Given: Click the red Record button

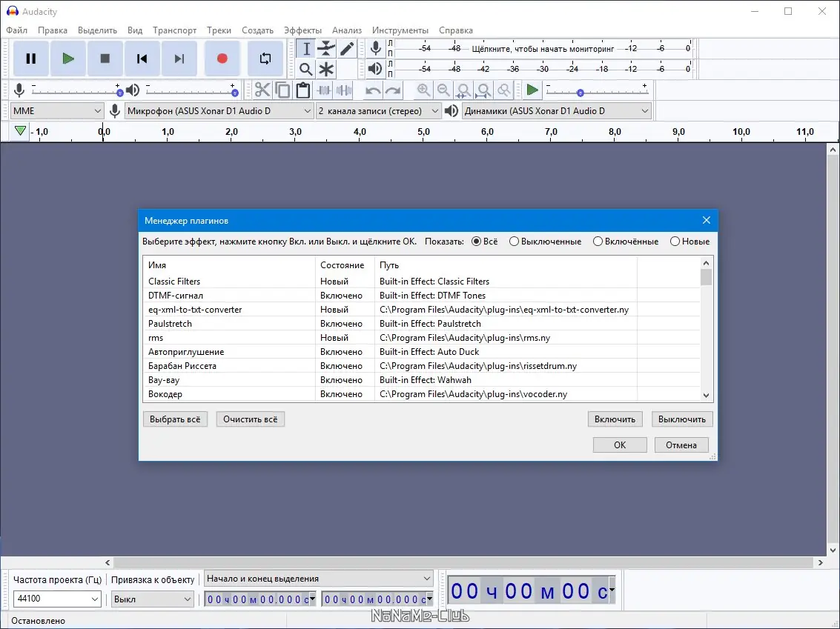Looking at the screenshot, I should point(222,59).
